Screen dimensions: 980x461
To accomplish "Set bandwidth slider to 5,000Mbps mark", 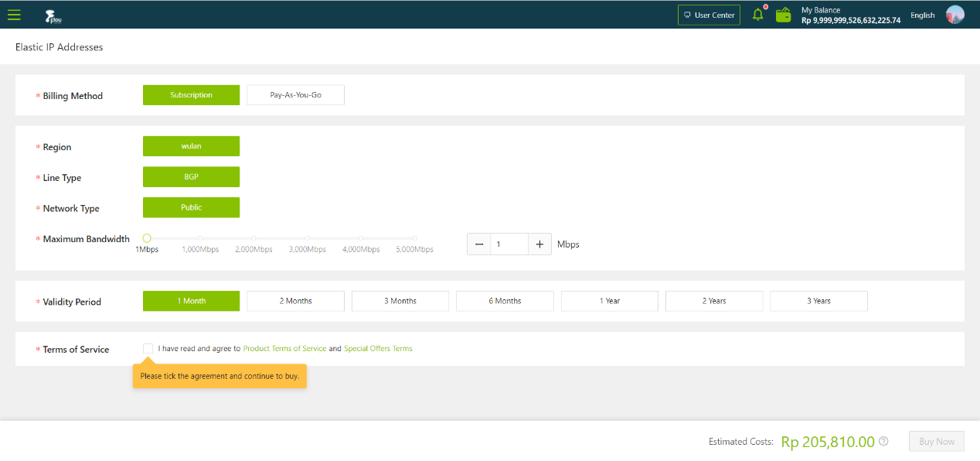I will point(414,238).
